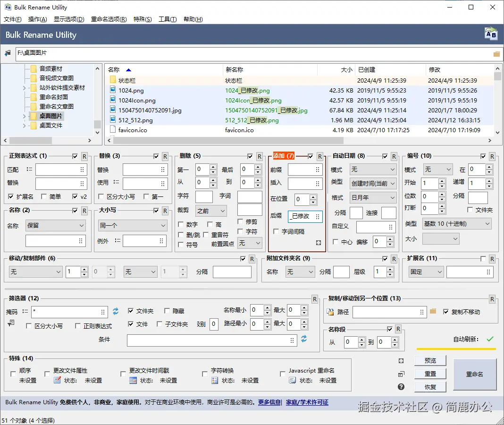
Task: Enable the 字词间隔 checkbox
Action: coord(276,231)
